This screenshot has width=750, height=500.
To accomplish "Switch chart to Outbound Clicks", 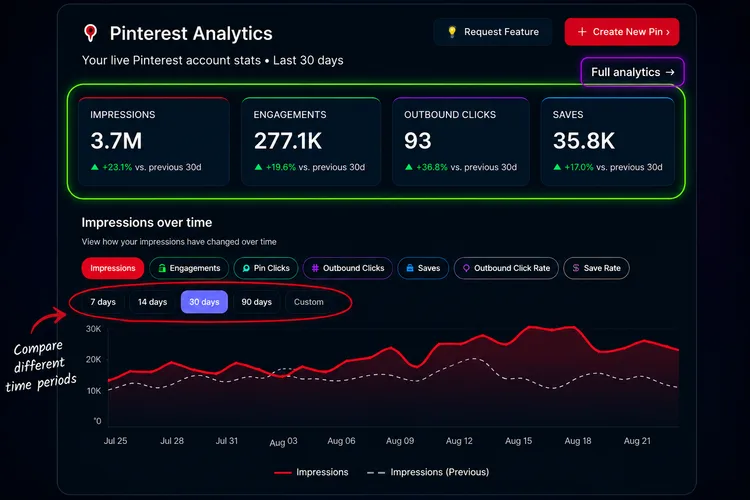I will point(348,268).
